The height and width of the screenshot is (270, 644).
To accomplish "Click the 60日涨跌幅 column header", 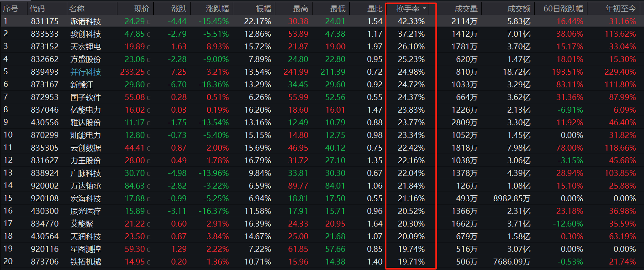I will (564, 8).
